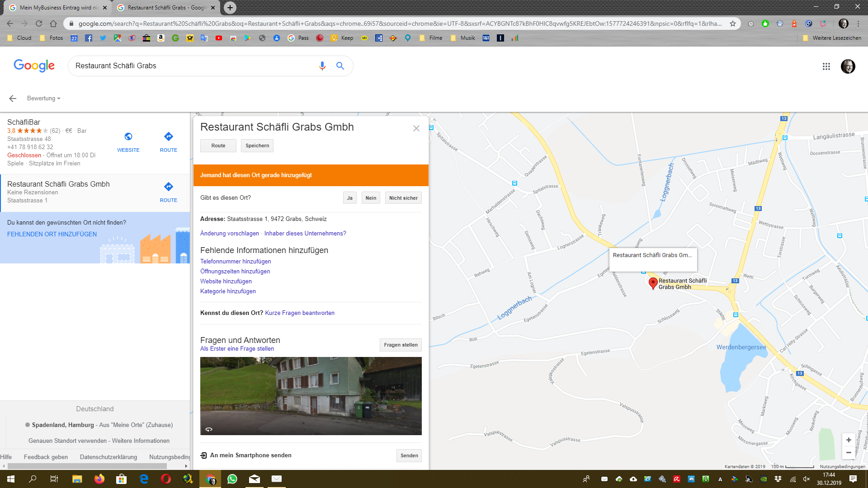868x488 pixels.
Task: Open the Fotos bookmarks folder
Action: (x=52, y=38)
